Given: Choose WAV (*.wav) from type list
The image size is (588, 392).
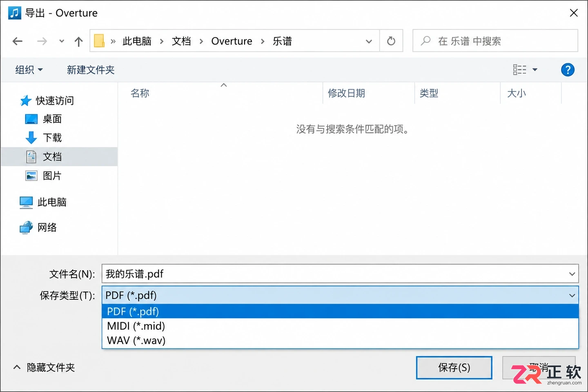Looking at the screenshot, I should pos(340,341).
